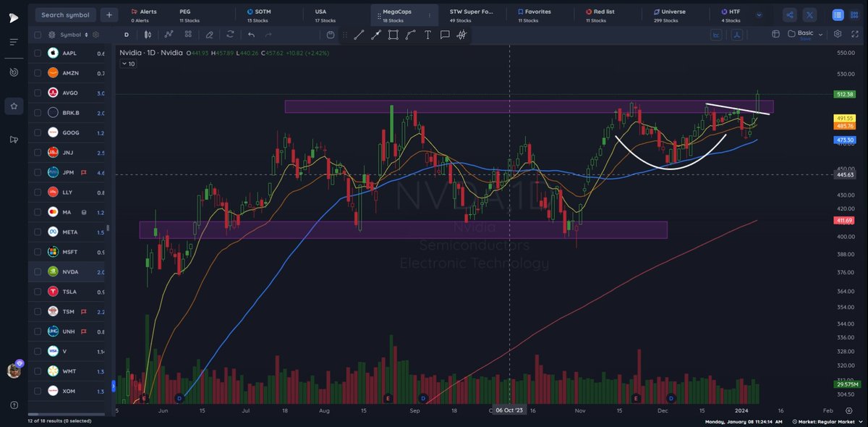
Task: Check the NVDA row checkbox
Action: pyautogui.click(x=38, y=272)
